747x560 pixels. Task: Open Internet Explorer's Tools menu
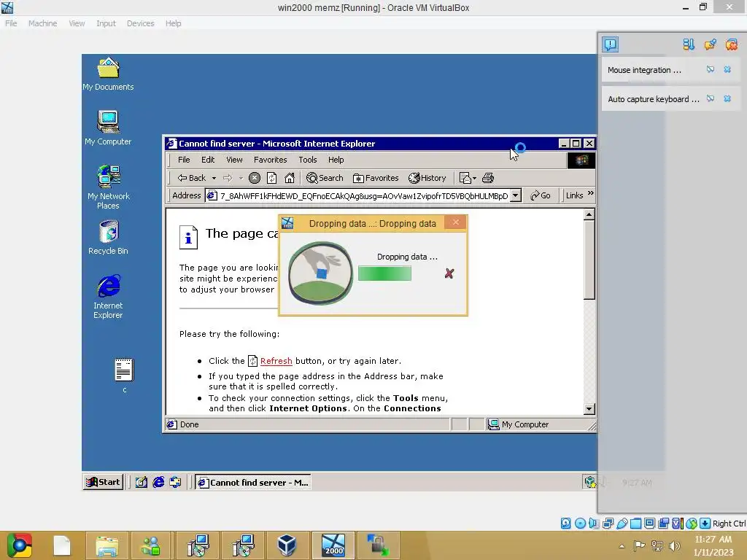click(x=307, y=160)
